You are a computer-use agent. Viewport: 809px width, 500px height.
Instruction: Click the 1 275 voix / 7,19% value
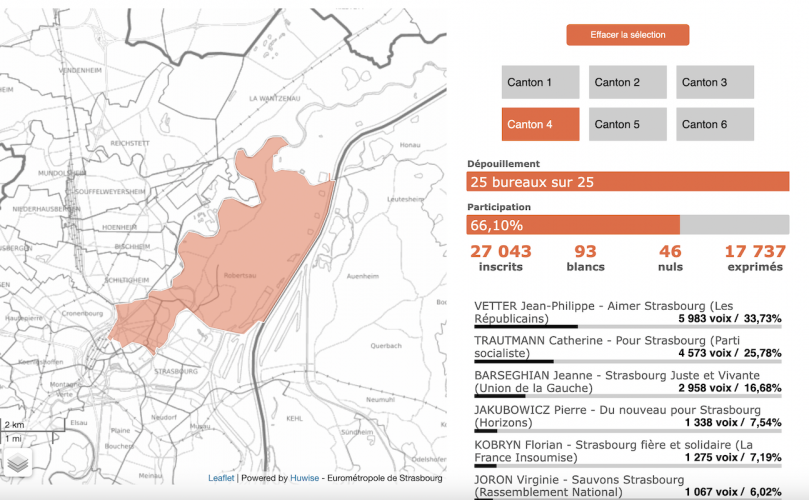click(x=733, y=457)
